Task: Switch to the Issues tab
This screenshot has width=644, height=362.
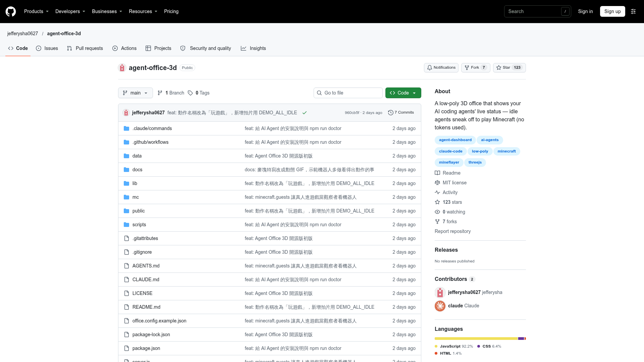Action: tap(47, 48)
